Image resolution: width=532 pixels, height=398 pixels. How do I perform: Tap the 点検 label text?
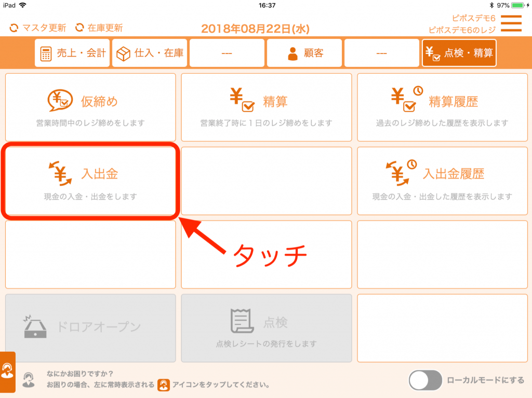click(x=275, y=322)
